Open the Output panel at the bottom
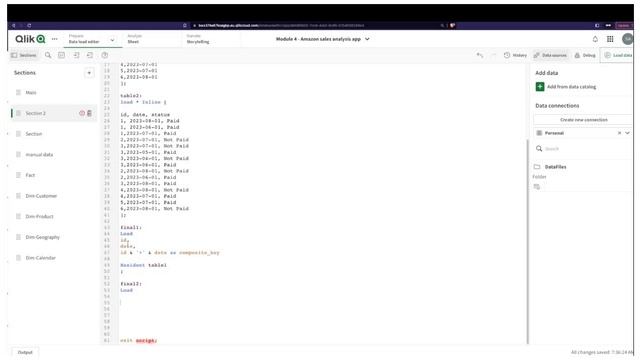 25,353
